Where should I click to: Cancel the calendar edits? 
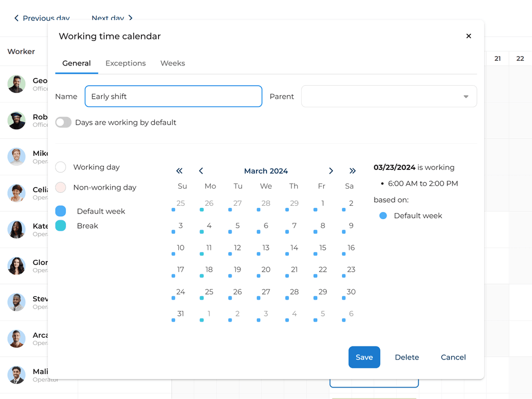[x=453, y=357]
